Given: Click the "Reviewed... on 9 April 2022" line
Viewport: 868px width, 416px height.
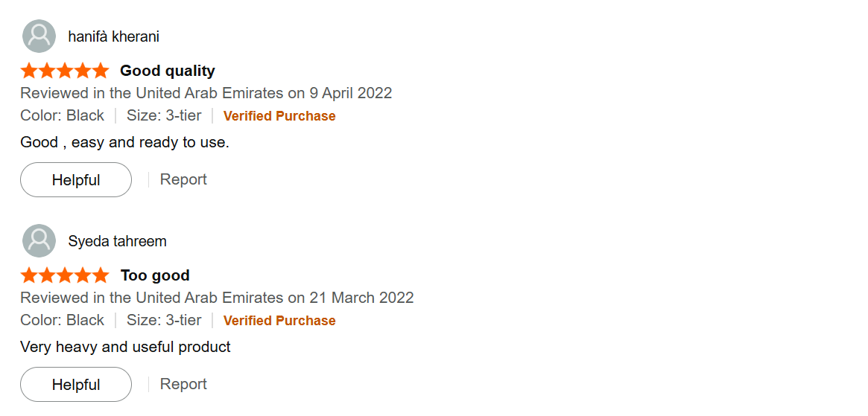Looking at the screenshot, I should pos(206,93).
